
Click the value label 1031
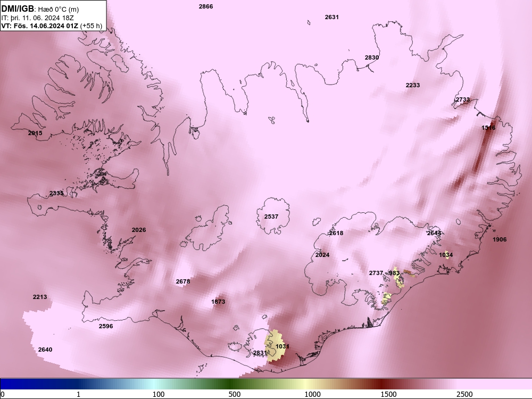click(x=282, y=346)
